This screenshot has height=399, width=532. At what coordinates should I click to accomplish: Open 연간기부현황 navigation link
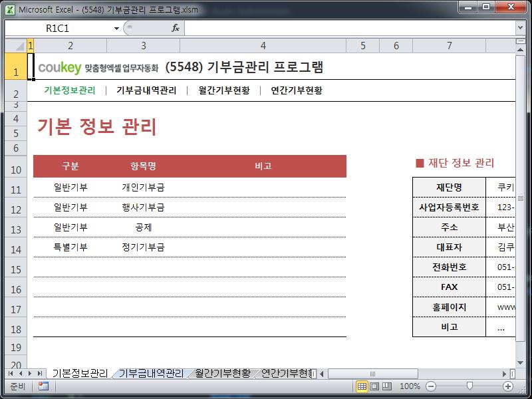tap(297, 90)
